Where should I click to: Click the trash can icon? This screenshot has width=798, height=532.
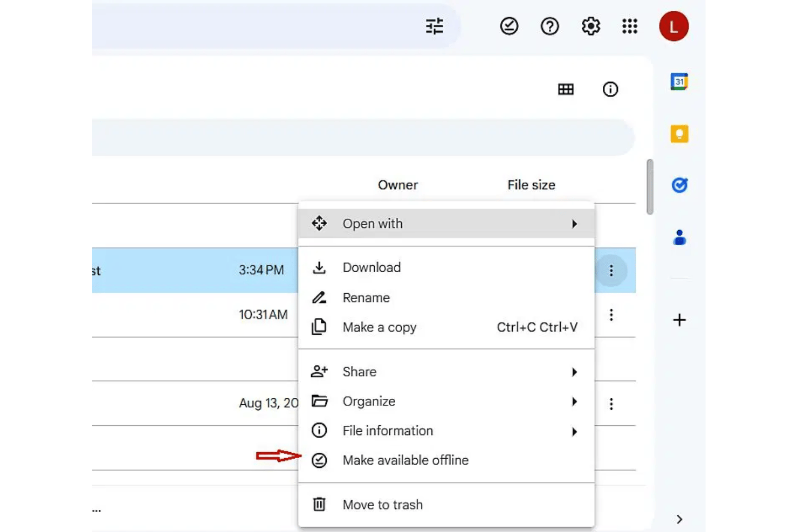coord(319,504)
